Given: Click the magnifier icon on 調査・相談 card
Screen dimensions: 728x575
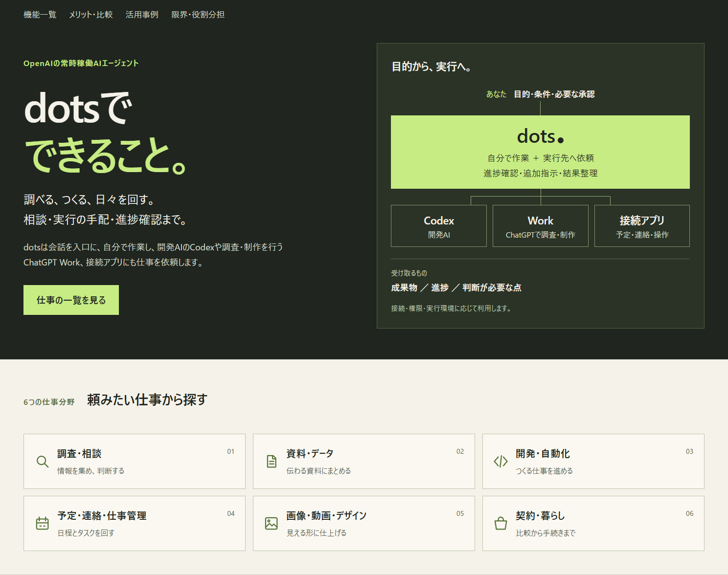Looking at the screenshot, I should pyautogui.click(x=43, y=462).
